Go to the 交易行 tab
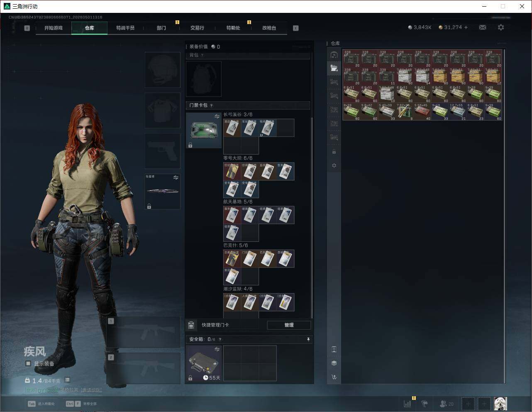The width and height of the screenshot is (532, 412). (197, 28)
